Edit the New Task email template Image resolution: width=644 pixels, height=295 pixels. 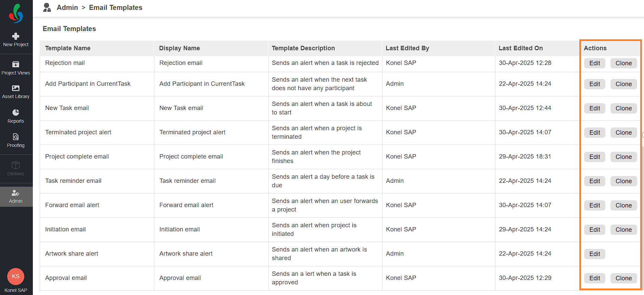(595, 108)
